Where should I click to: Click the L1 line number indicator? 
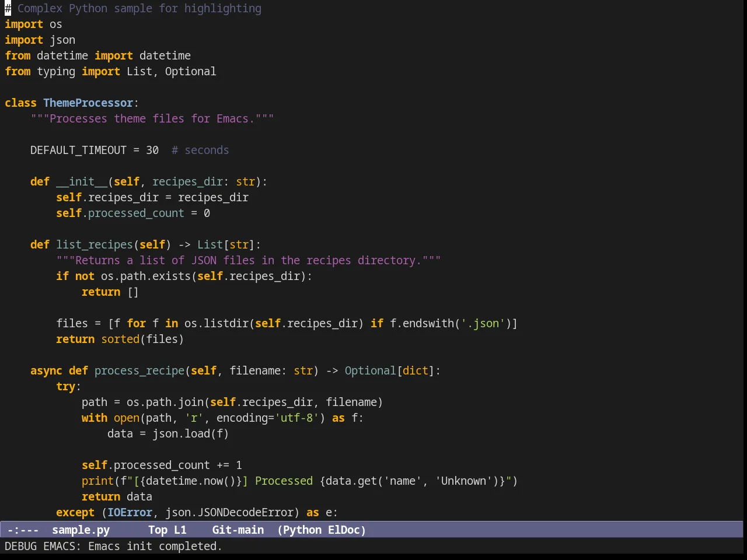pyautogui.click(x=180, y=530)
